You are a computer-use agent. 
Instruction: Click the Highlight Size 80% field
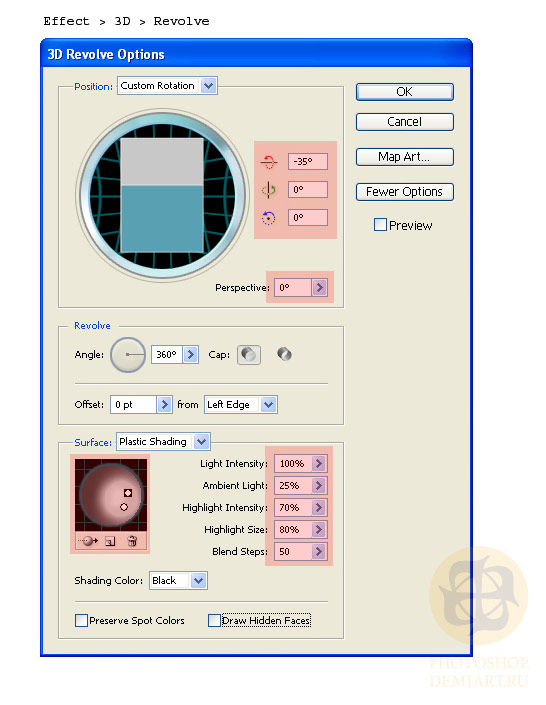tap(293, 529)
